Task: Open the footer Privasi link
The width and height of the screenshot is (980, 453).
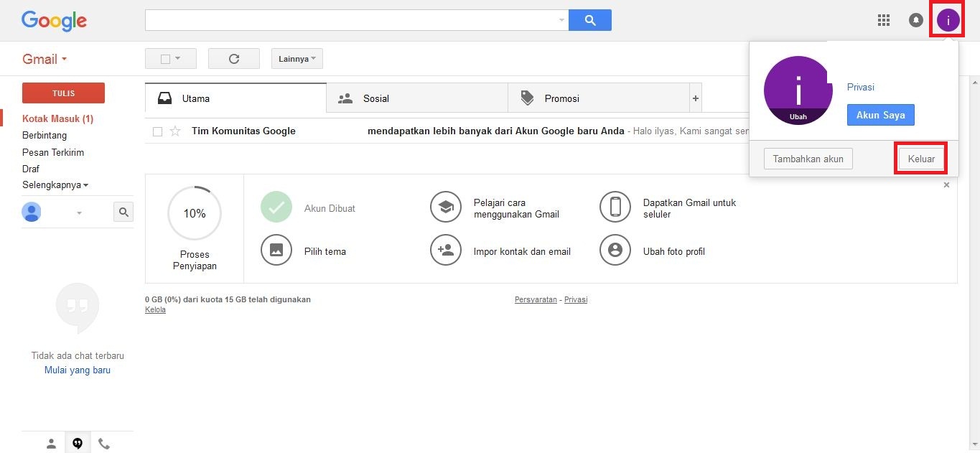Action: (576, 299)
